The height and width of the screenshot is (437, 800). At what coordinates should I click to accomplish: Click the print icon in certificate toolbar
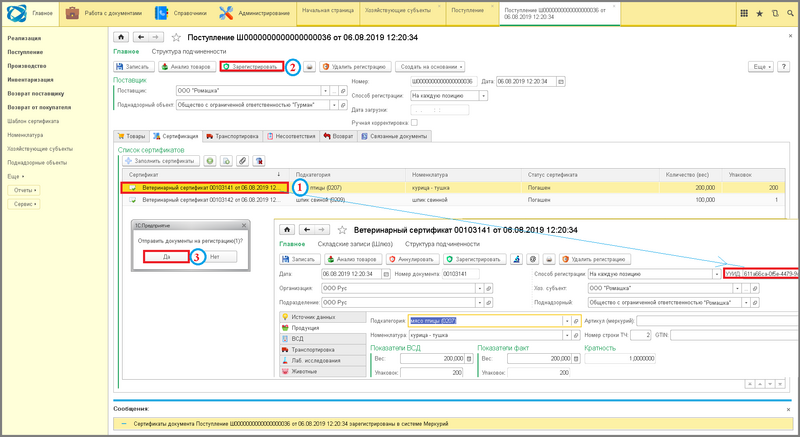click(x=548, y=259)
